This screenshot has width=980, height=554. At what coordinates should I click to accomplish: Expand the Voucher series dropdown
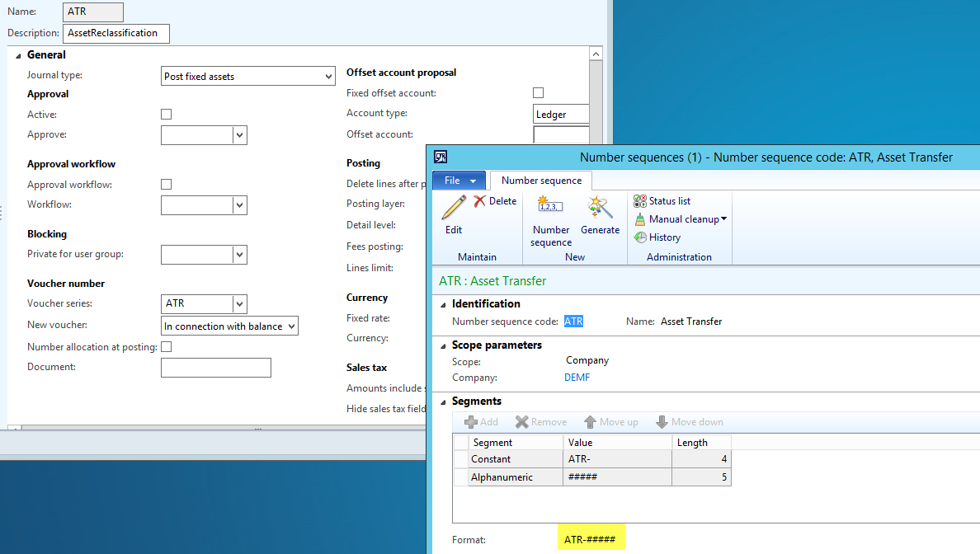(239, 303)
